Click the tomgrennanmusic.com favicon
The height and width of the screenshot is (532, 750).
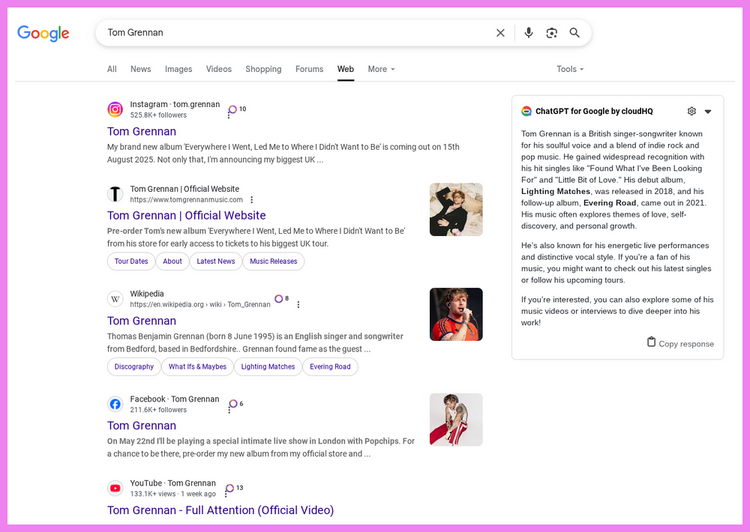(115, 194)
